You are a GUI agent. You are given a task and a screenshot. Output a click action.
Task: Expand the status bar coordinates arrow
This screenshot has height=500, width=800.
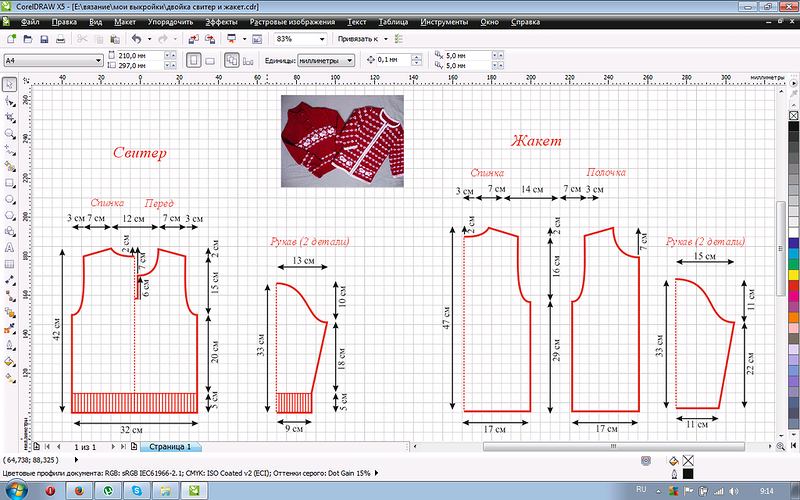pos(77,460)
